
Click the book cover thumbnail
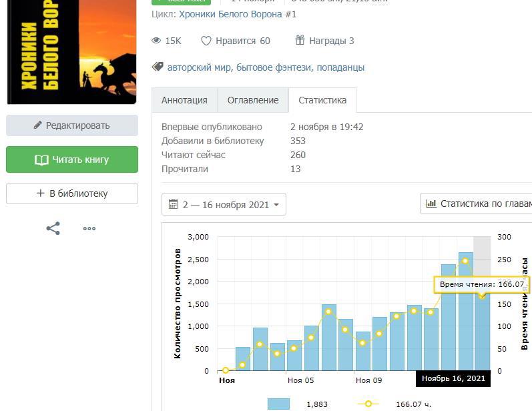click(x=71, y=50)
